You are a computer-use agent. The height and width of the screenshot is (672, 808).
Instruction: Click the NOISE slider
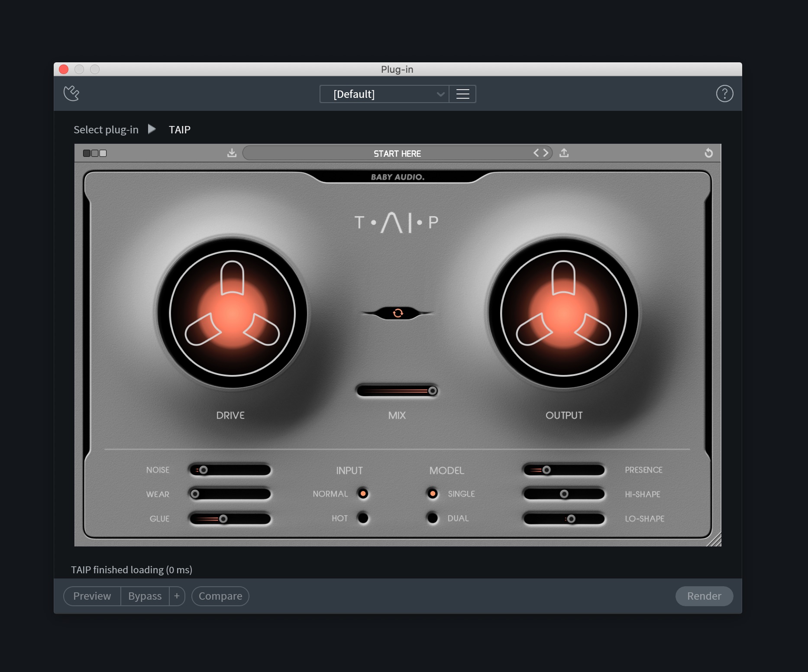(229, 470)
